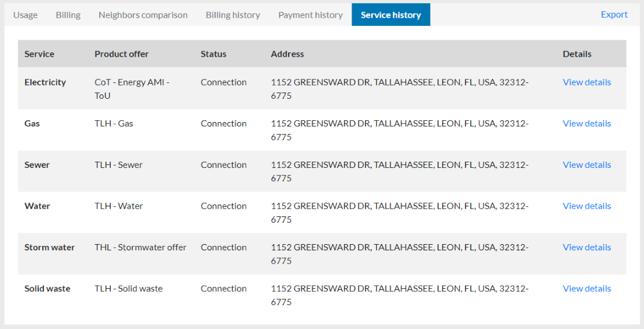The image size is (644, 329).
Task: View details for the Electricity service
Action: pyautogui.click(x=587, y=82)
